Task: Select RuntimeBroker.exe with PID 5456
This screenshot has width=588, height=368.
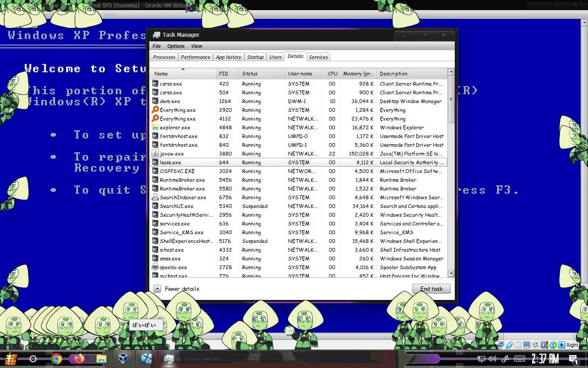Action: click(x=299, y=180)
